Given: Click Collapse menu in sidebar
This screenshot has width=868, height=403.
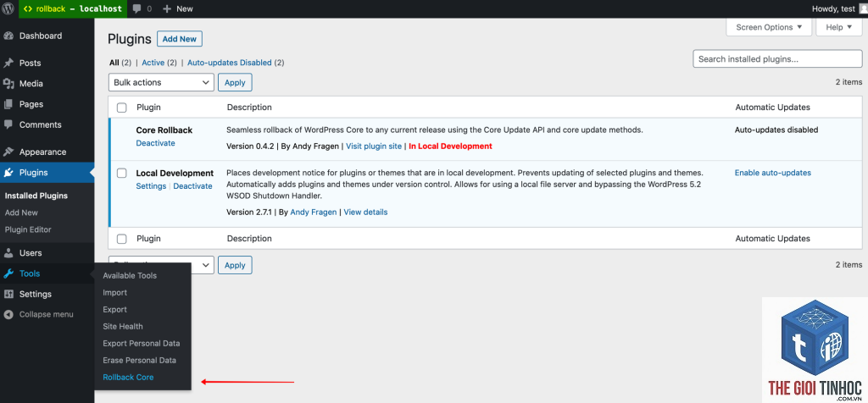Looking at the screenshot, I should point(46,314).
